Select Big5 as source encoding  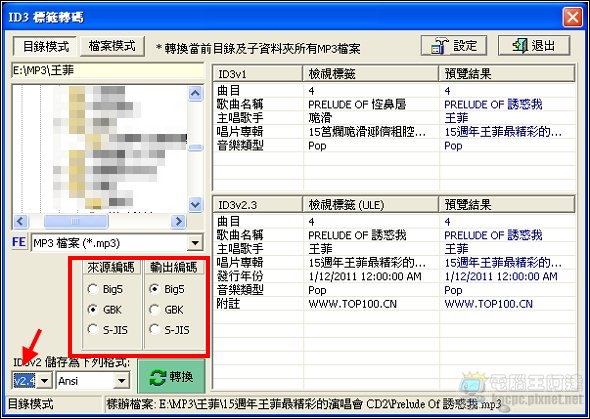(93, 289)
